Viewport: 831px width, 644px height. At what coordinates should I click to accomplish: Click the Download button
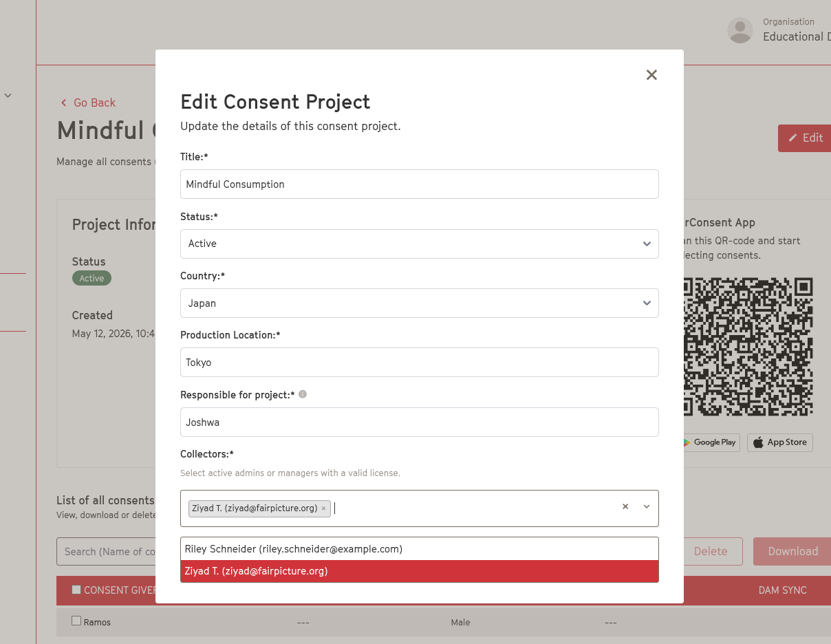click(792, 551)
